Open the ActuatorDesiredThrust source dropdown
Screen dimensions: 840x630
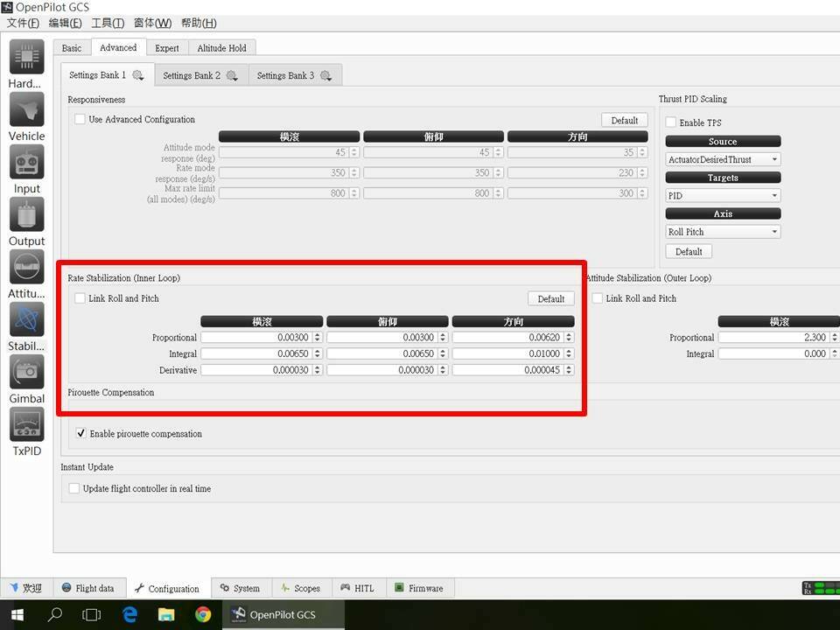pos(723,159)
